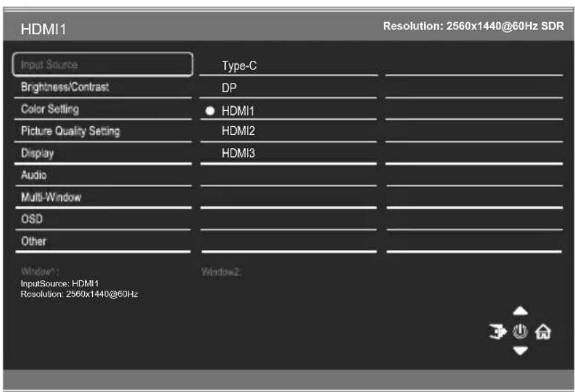Open the Display menu
This screenshot has height=392, width=575.
[x=103, y=153]
